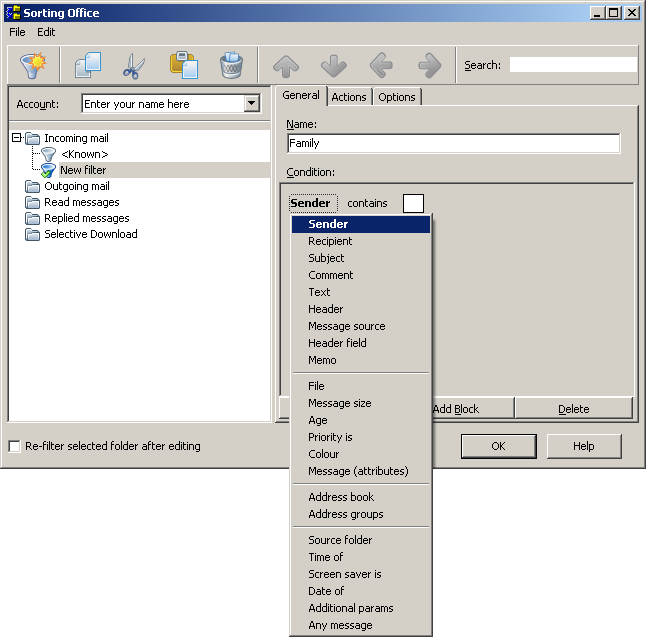Screen dimensions: 646x637
Task: Choose Subject from the condition list
Action: coord(326,258)
